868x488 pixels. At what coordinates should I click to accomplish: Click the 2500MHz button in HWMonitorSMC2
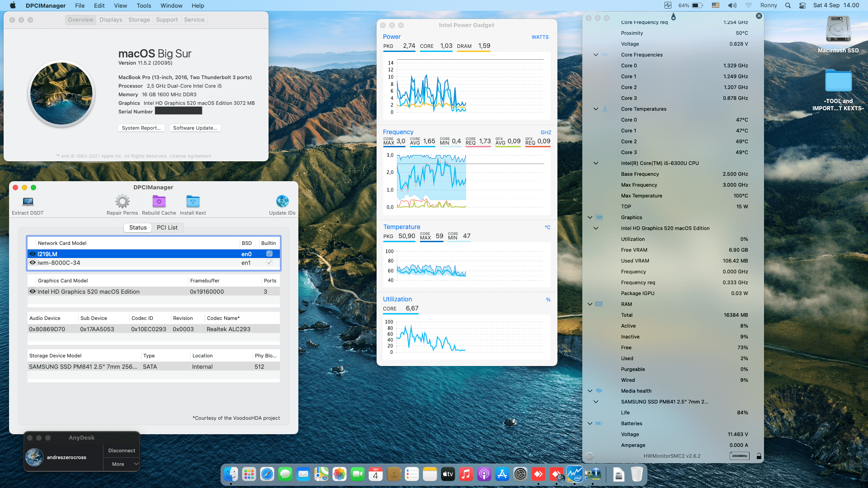[x=739, y=456]
